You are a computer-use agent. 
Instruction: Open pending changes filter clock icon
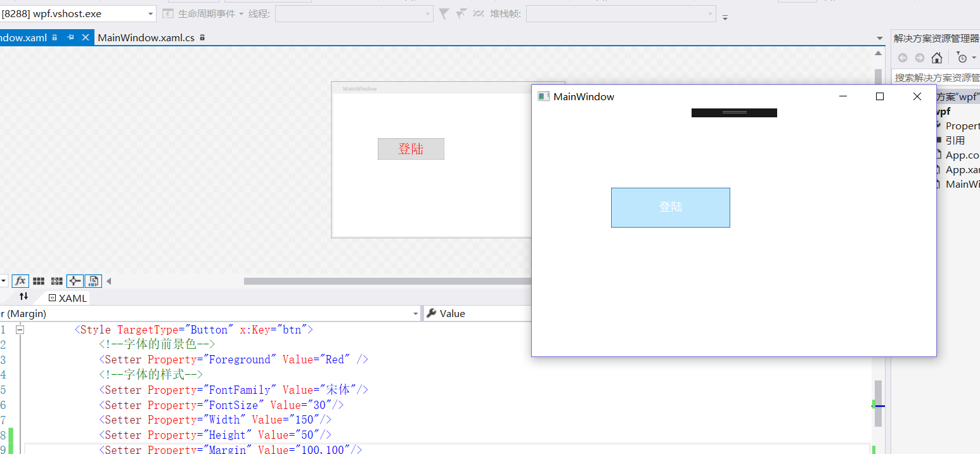tap(962, 58)
